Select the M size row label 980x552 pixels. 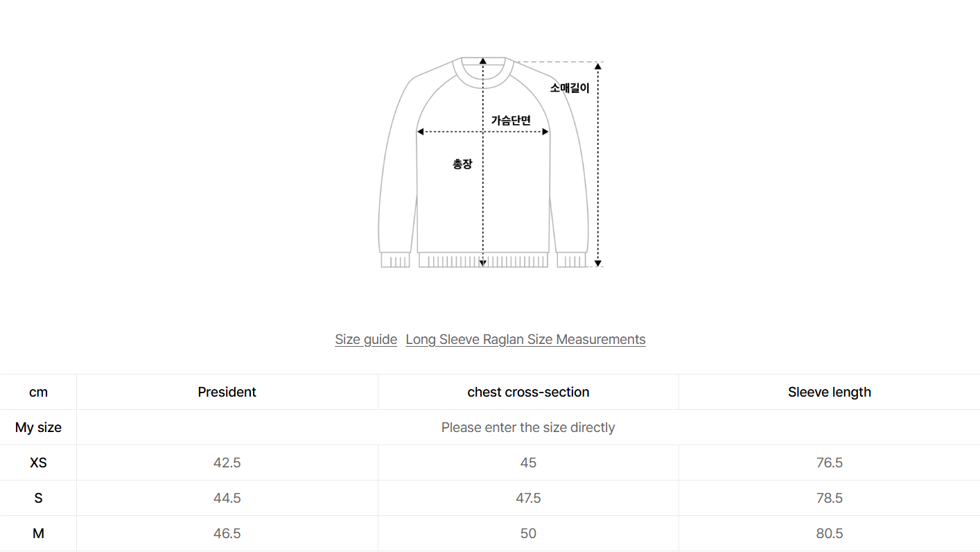[x=38, y=533]
